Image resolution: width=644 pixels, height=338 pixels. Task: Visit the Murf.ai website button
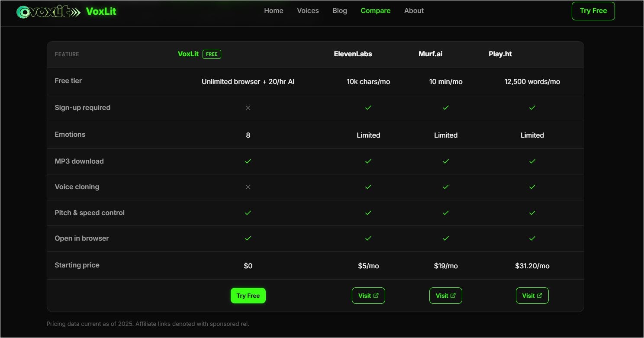click(x=446, y=296)
